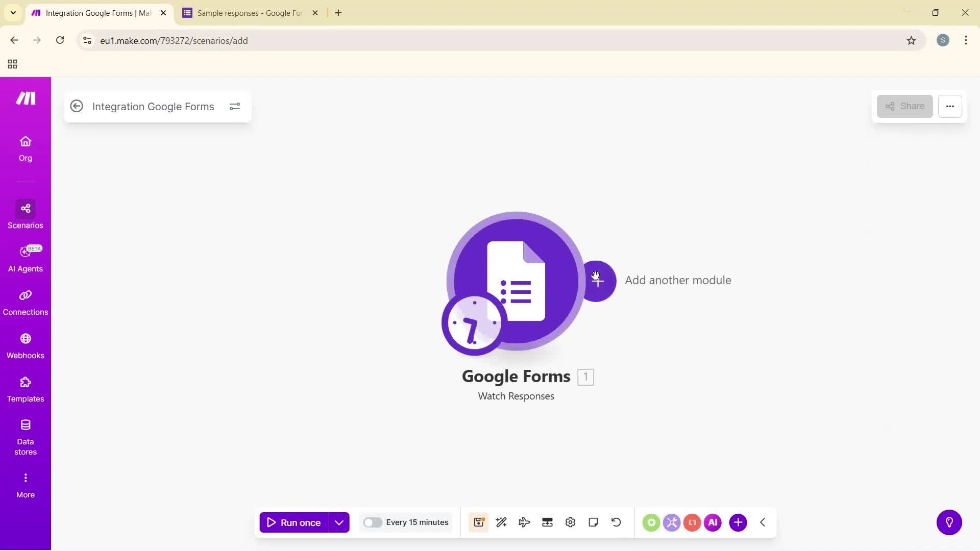Collapse the module shortcuts bar with chevron
This screenshot has height=551, width=980.
[x=762, y=522]
